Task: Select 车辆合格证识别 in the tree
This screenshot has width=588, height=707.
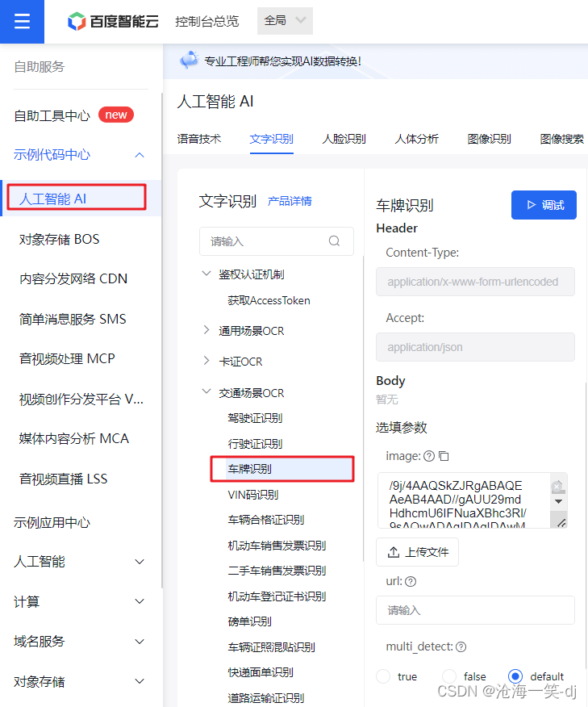Action: tap(266, 520)
